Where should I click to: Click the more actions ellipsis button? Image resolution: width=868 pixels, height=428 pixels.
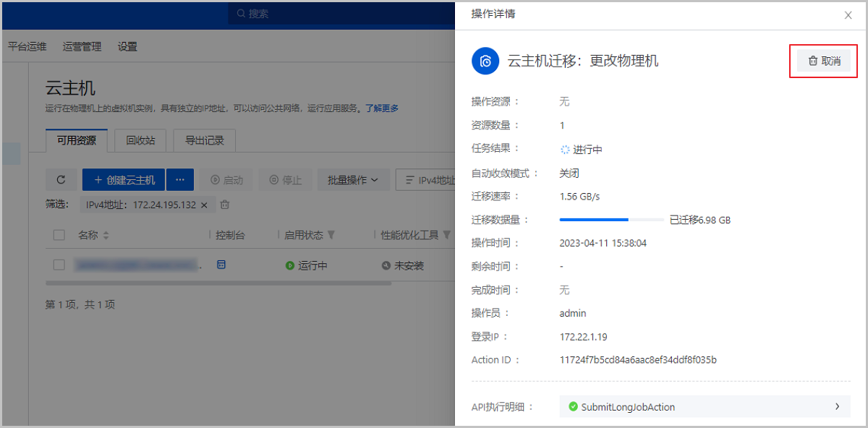coord(180,180)
